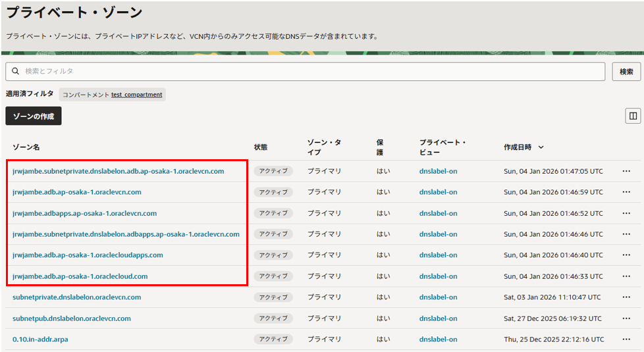
Task: Open actions menu for jrwjambe.adbapps.ap-osaka-1.oraclevcn.com row
Action: (x=626, y=213)
